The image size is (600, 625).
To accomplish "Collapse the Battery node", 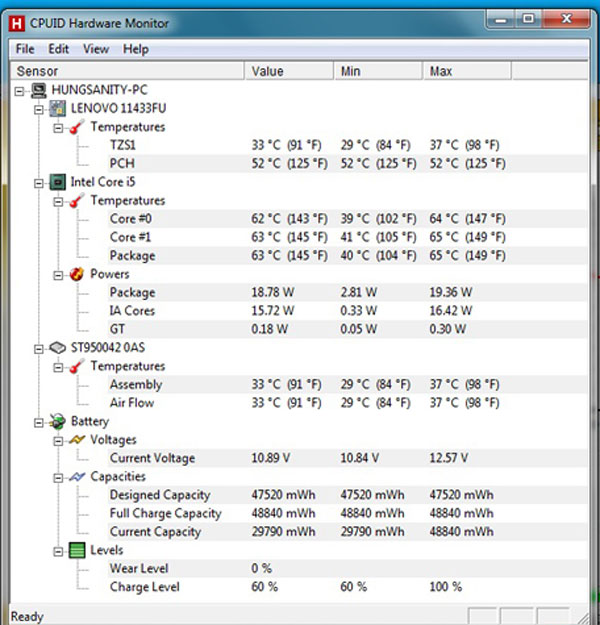I will [39, 423].
